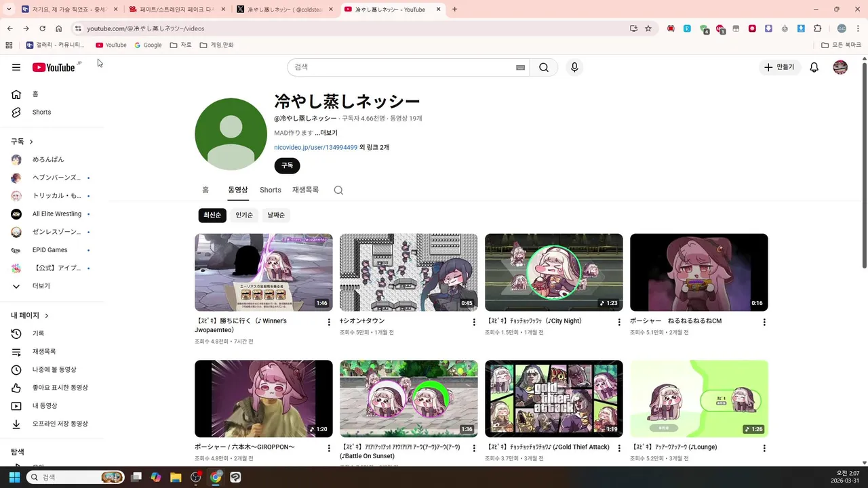Open nicovideo.jp/user/134994499 link
Screen dimensions: 868x488
[315, 147]
